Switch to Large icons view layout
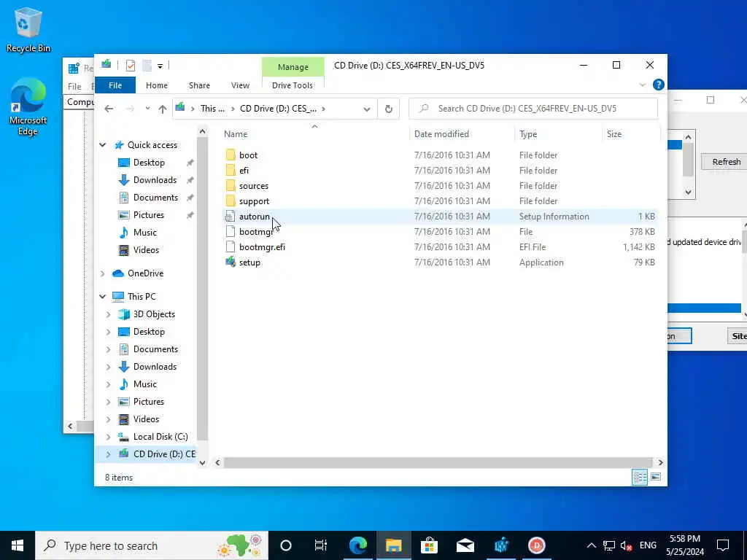This screenshot has height=560, width=747. click(656, 477)
